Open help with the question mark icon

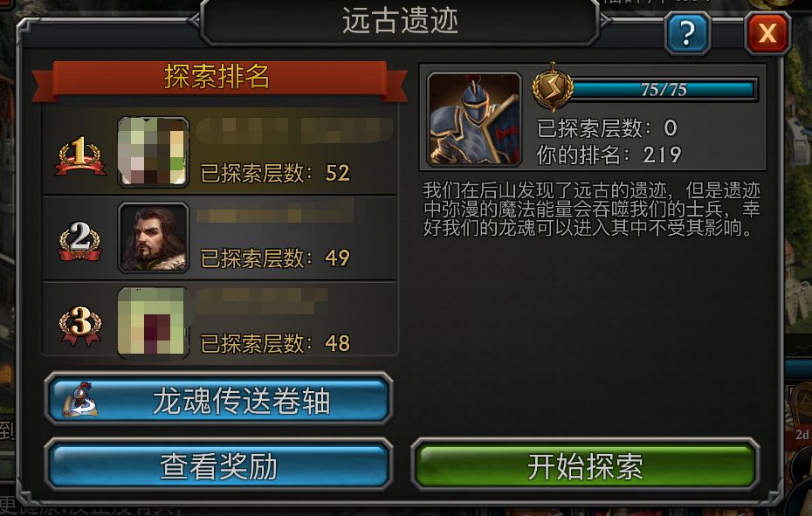point(686,33)
